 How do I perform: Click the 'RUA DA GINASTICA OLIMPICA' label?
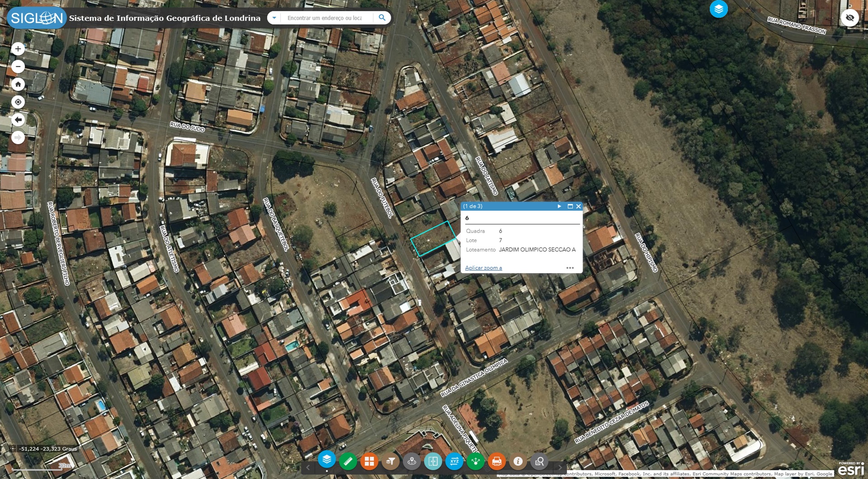tap(474, 378)
